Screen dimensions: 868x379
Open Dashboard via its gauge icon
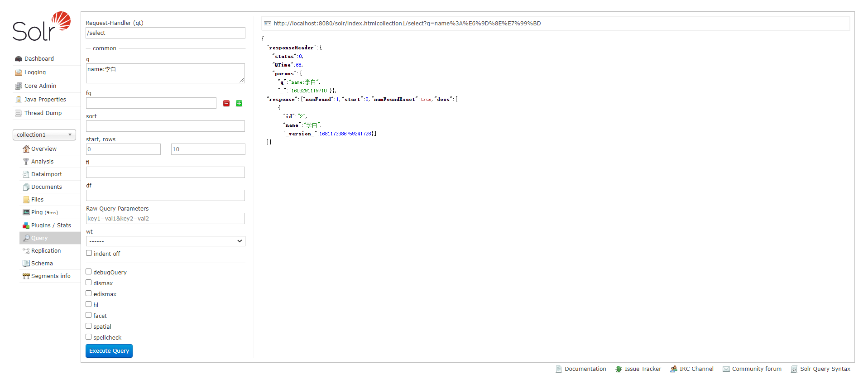click(x=19, y=59)
